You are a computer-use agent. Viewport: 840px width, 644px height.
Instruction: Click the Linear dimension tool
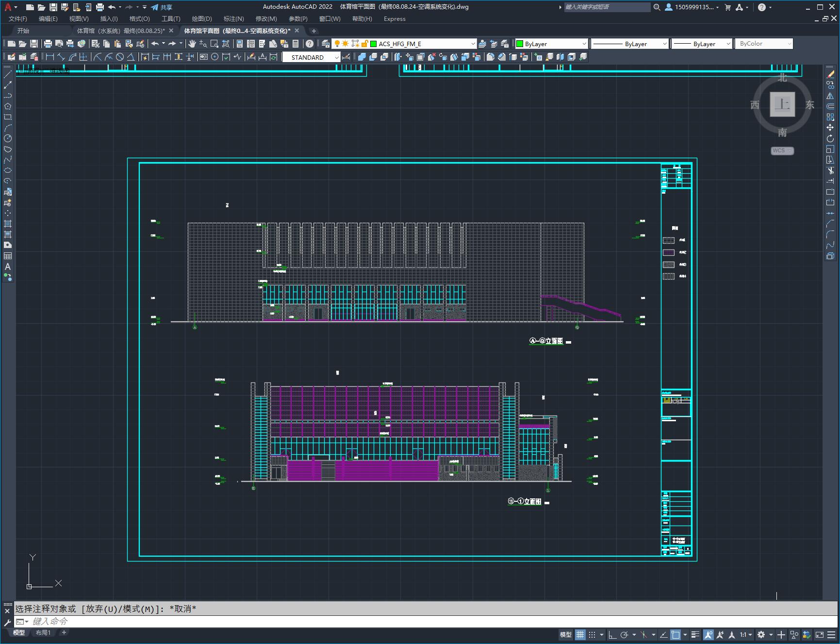coord(49,57)
